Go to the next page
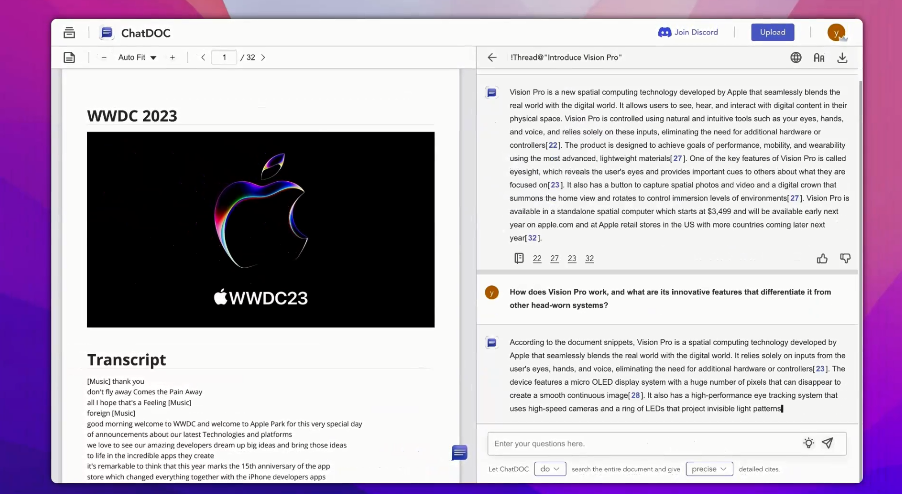 click(x=263, y=58)
